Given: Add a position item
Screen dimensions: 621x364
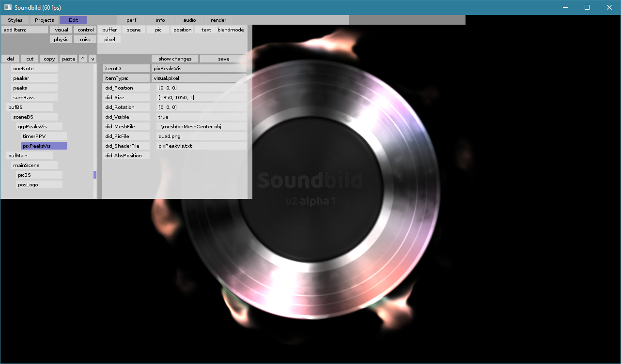Looking at the screenshot, I should point(182,30).
